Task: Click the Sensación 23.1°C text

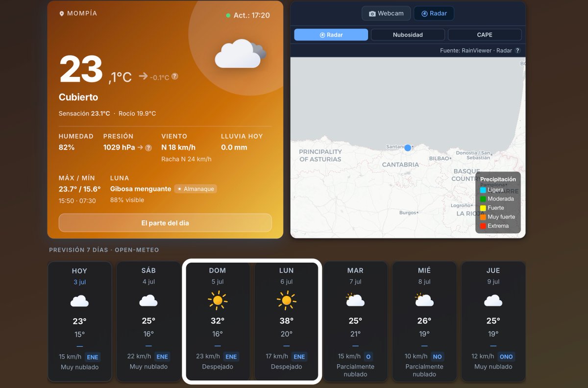Action: tap(85, 114)
